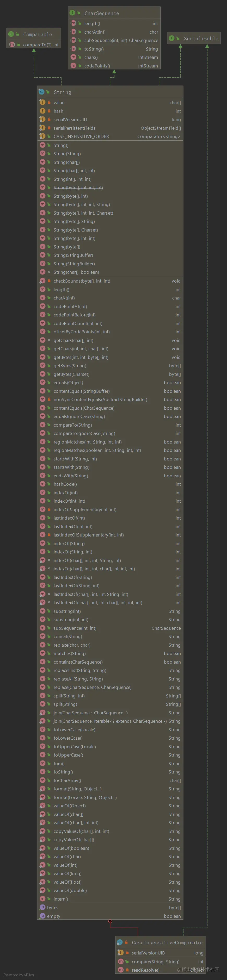Viewport: 227px width, 980px height.
Task: Select the subSequence(int, int) row in CharSequence
Action: [x=114, y=40]
